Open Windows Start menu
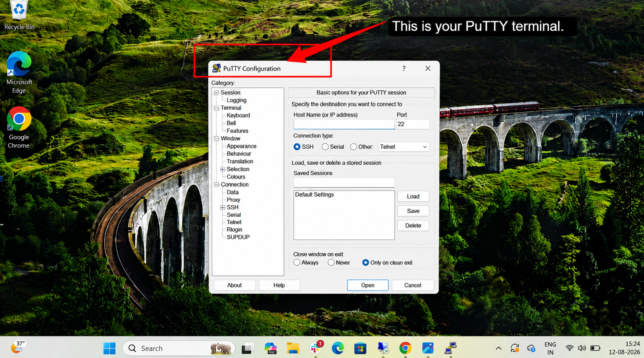 click(x=109, y=348)
